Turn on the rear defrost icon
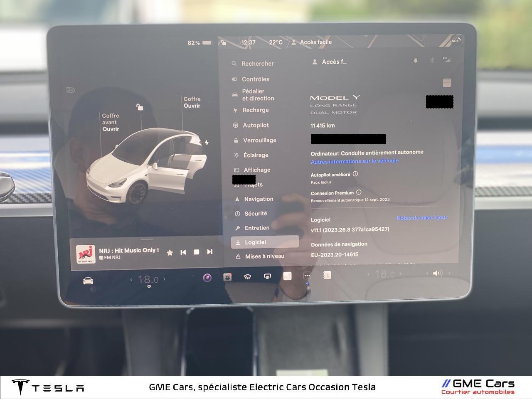 click(x=267, y=276)
